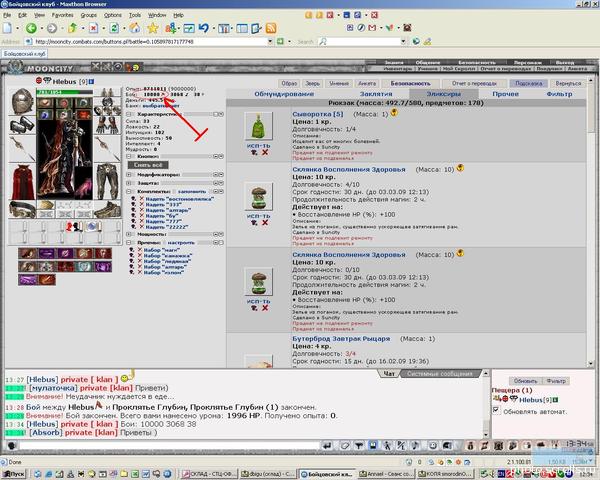Click the boots equipment slot
600x480 pixels.
pyautogui.click(x=107, y=210)
